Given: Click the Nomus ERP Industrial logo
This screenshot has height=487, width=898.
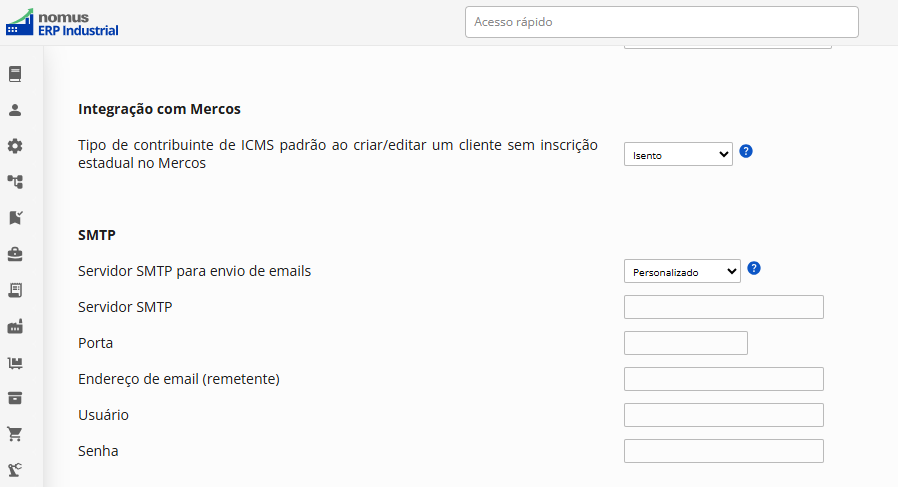Looking at the screenshot, I should pyautogui.click(x=62, y=23).
